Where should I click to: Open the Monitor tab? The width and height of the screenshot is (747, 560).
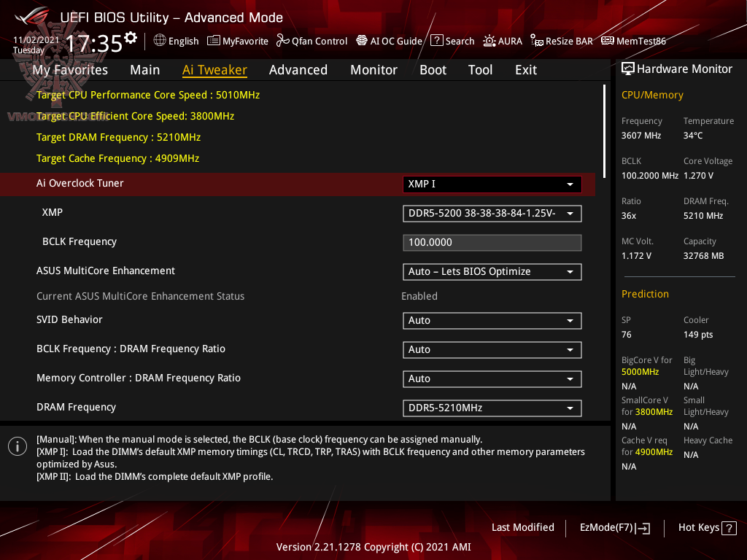tap(374, 70)
